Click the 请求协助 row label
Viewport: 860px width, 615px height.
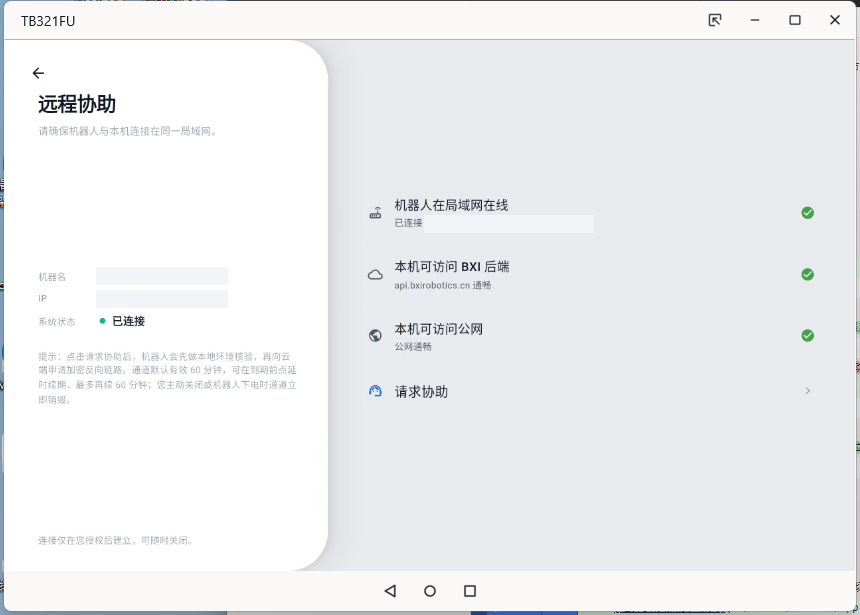click(x=421, y=392)
